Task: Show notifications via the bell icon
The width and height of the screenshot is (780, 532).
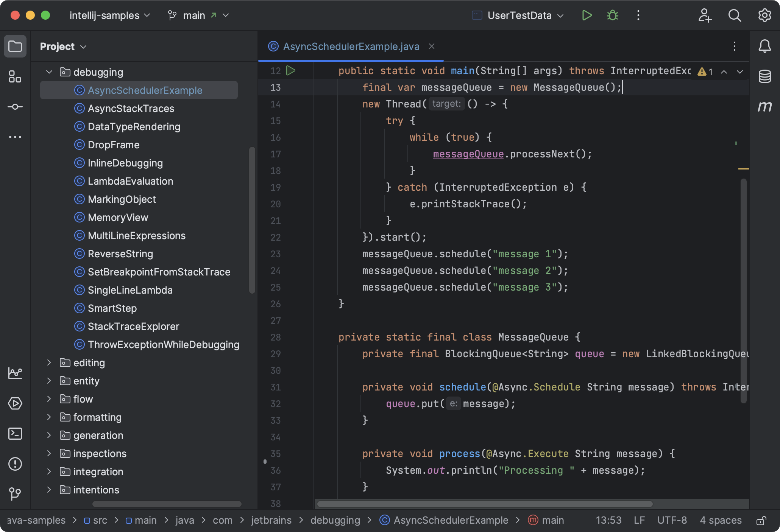Action: point(764,46)
